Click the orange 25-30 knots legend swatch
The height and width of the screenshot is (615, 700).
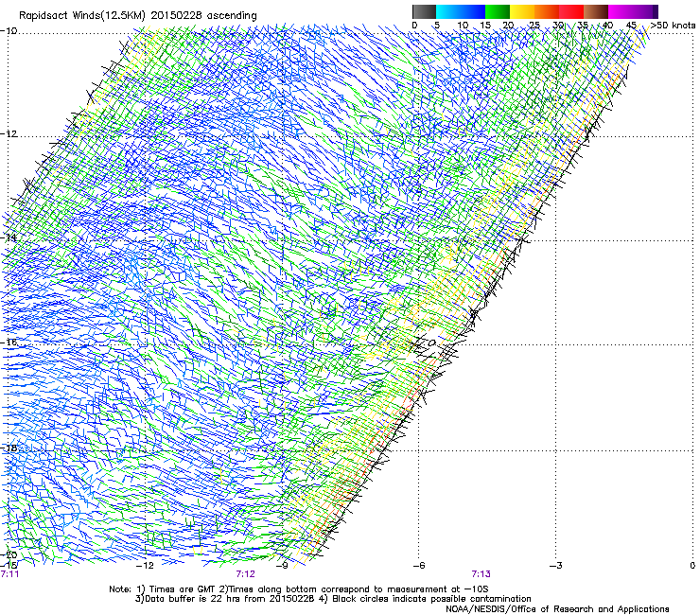tap(547, 11)
